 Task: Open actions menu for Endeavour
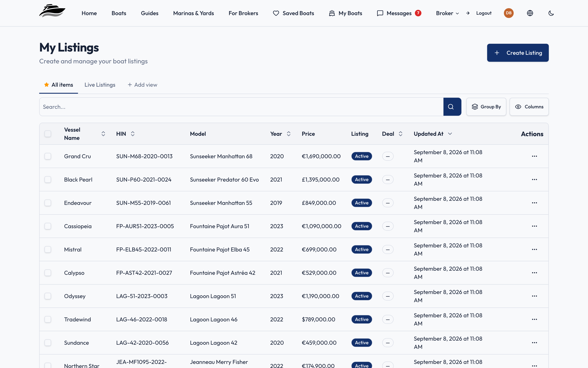[534, 203]
